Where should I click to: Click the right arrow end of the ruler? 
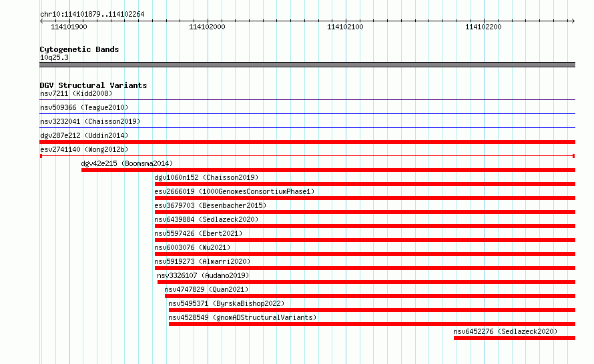[x=573, y=21]
